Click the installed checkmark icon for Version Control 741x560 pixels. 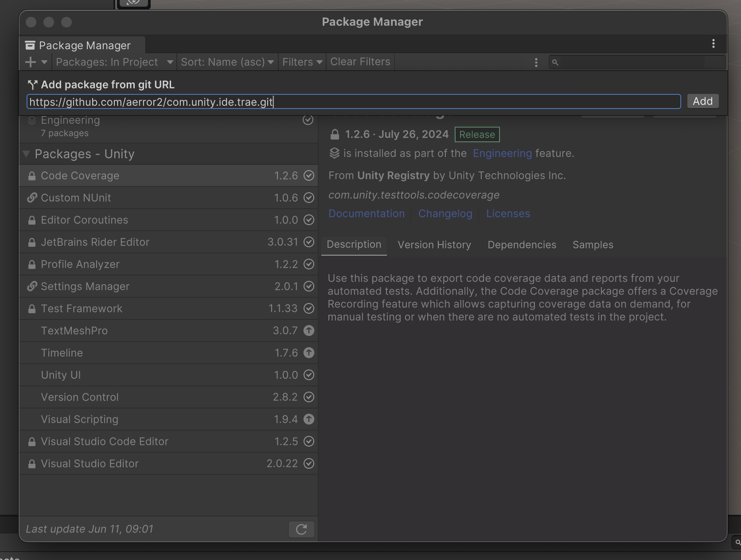point(309,397)
